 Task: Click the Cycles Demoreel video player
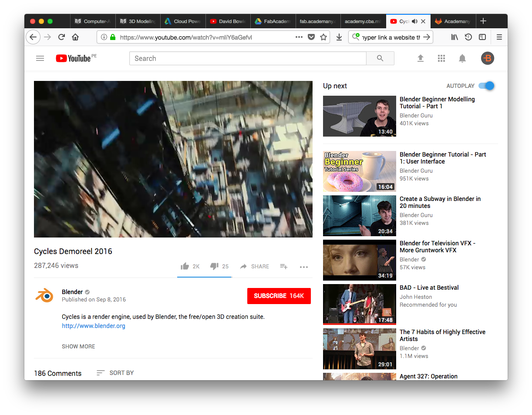pyautogui.click(x=173, y=159)
